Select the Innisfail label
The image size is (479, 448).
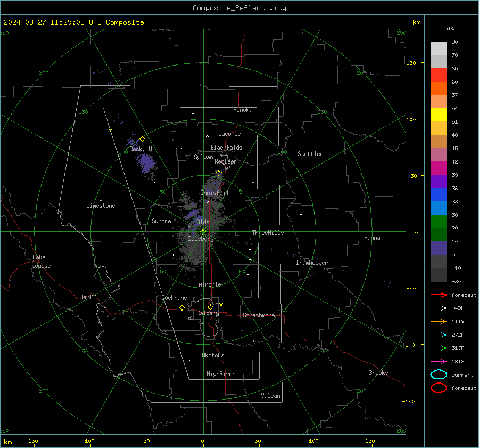coord(214,193)
